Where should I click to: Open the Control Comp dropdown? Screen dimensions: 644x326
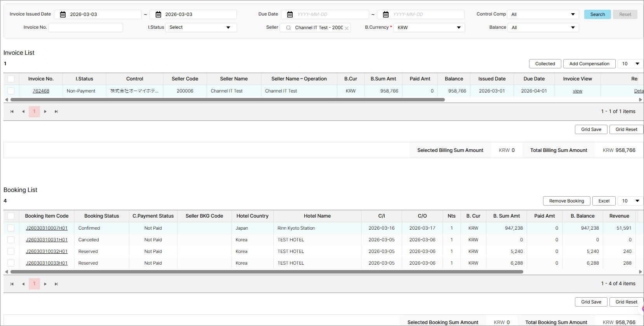click(x=543, y=14)
